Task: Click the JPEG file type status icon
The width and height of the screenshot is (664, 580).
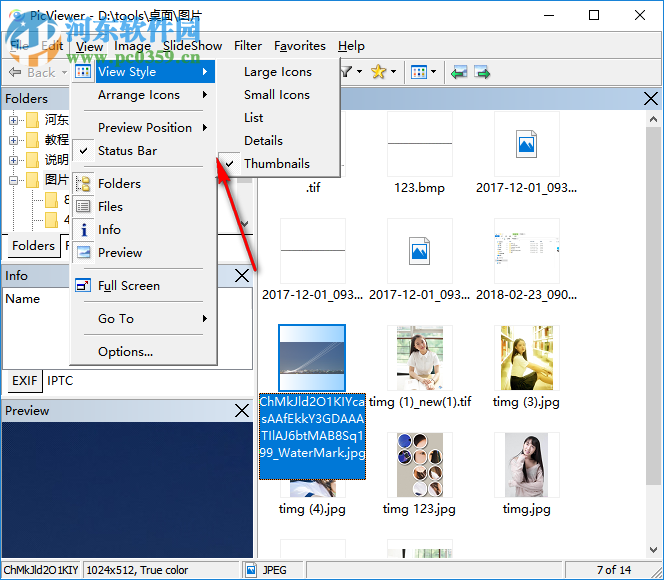Action: click(x=251, y=570)
